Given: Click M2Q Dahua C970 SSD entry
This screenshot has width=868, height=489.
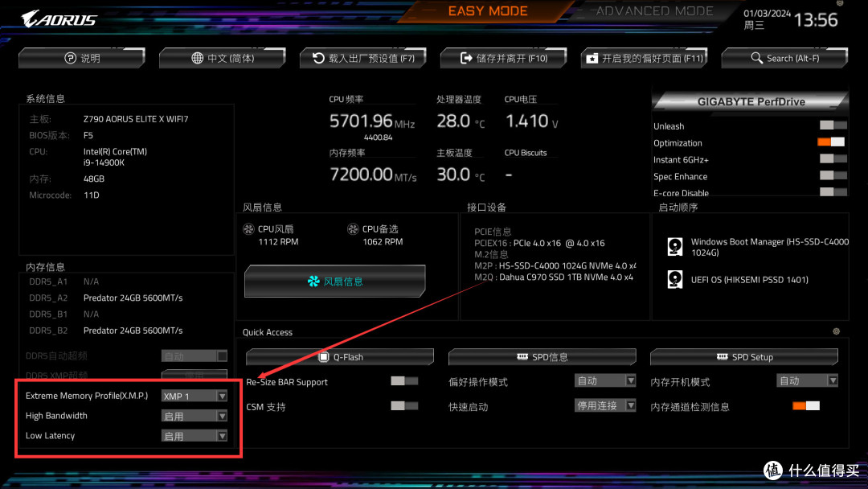Looking at the screenshot, I should [554, 277].
